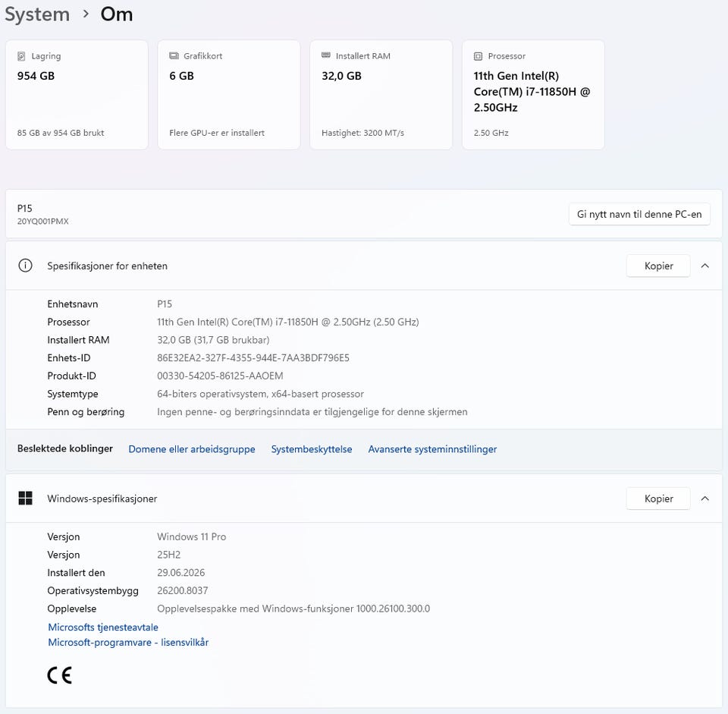Image resolution: width=728 pixels, height=714 pixels.
Task: Click the info icon next to Spesifikasjoner for enheten
Action: click(25, 266)
